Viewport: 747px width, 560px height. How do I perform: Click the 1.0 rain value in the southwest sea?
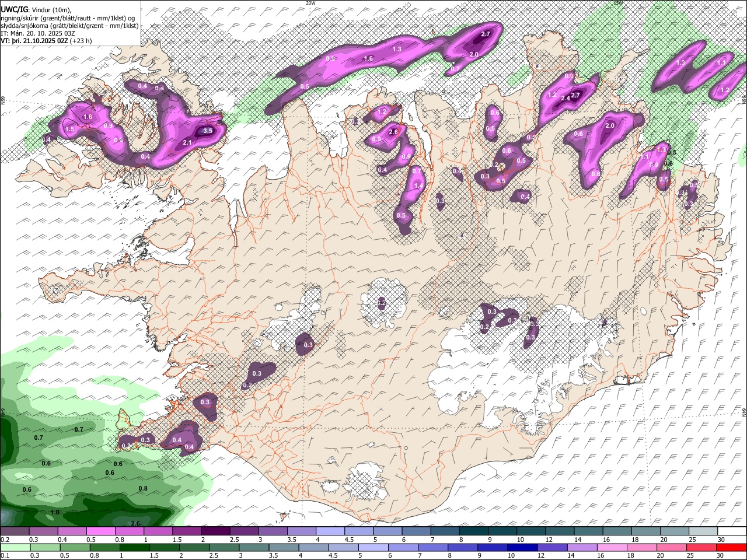pos(55,513)
